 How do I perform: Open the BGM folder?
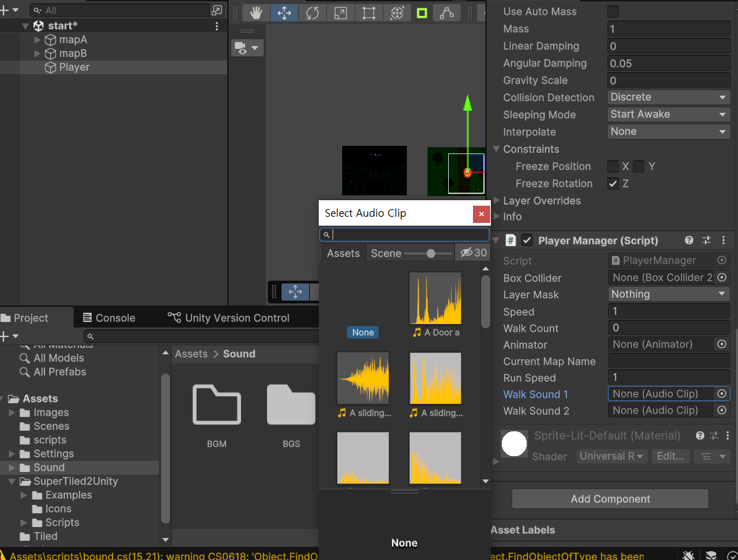216,416
